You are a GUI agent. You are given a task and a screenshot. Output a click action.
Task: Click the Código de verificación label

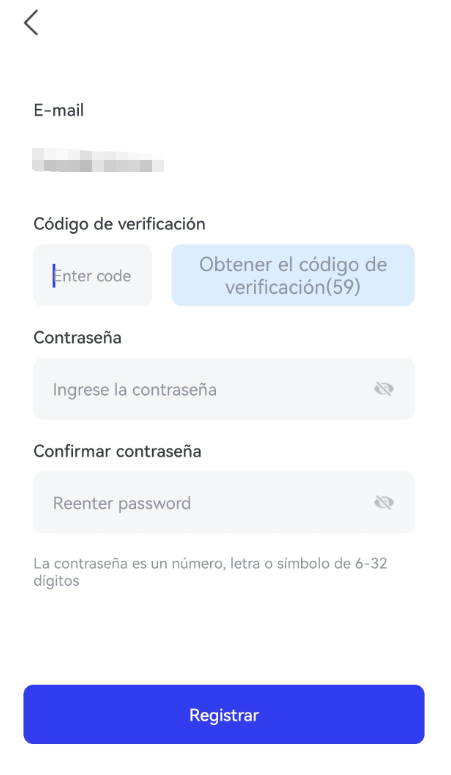click(x=119, y=224)
